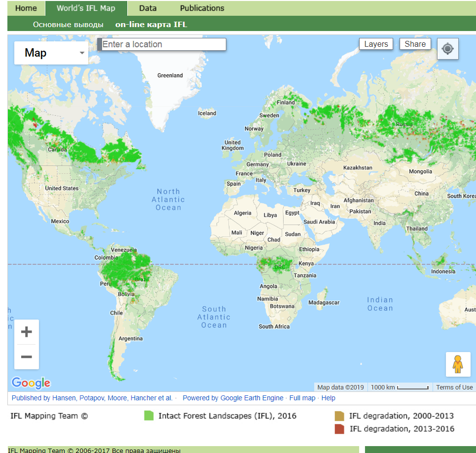Open the Layers panel button
The height and width of the screenshot is (453, 476).
[x=376, y=44]
